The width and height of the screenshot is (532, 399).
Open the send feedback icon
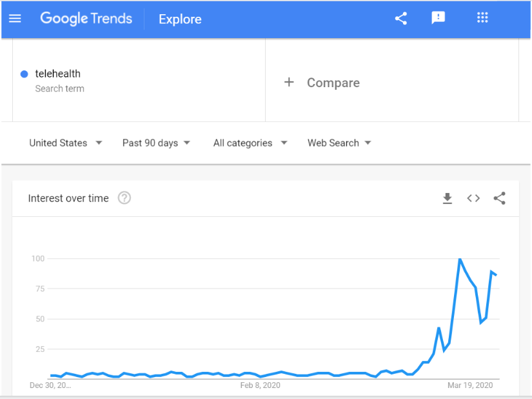(x=438, y=17)
